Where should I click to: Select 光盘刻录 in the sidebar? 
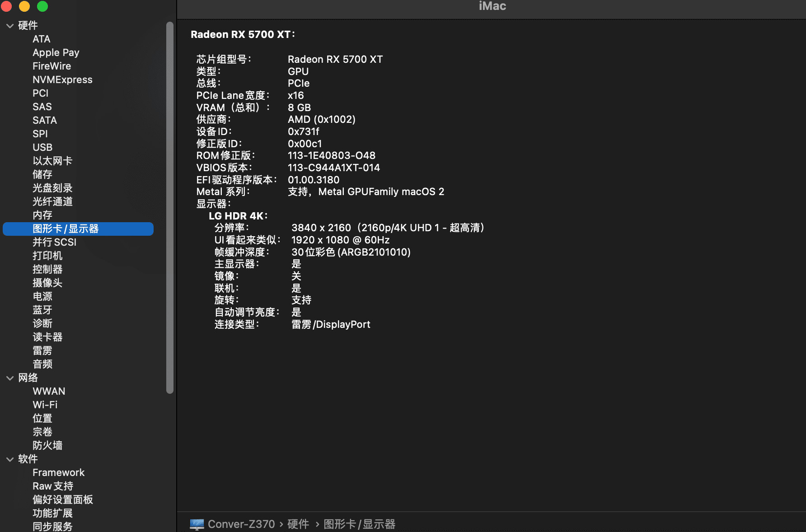(52, 188)
